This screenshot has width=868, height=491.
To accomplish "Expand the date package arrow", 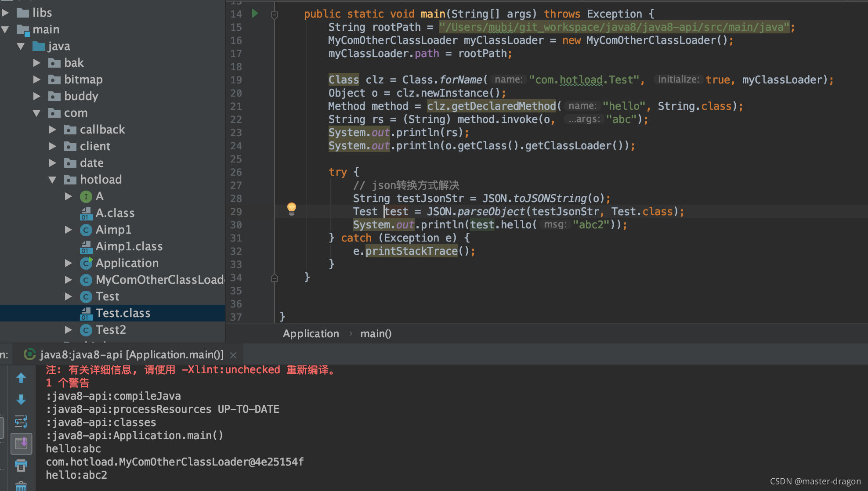I will 52,163.
